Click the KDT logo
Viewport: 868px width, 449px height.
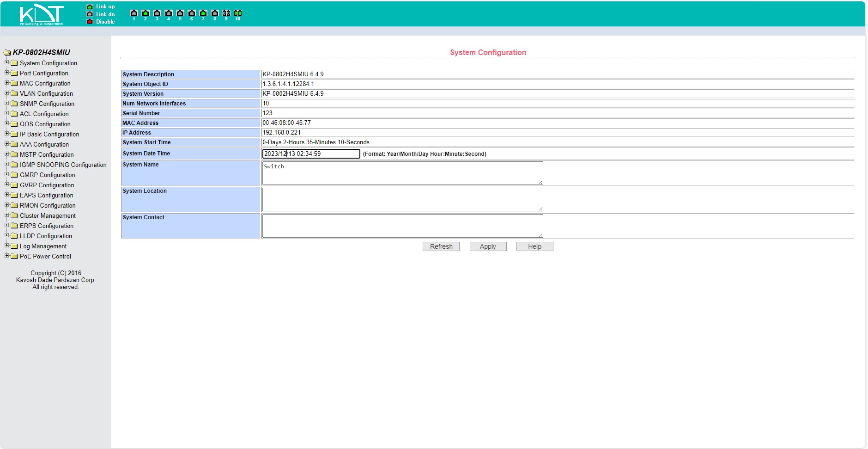pyautogui.click(x=42, y=14)
